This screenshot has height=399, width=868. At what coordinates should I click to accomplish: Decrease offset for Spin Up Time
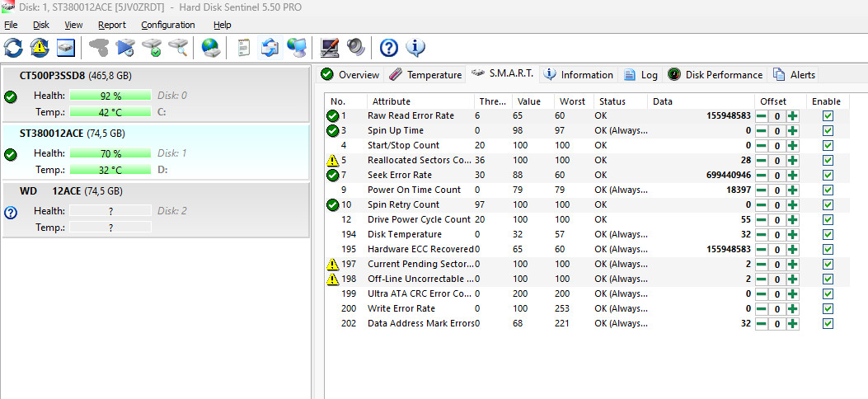pyautogui.click(x=762, y=131)
